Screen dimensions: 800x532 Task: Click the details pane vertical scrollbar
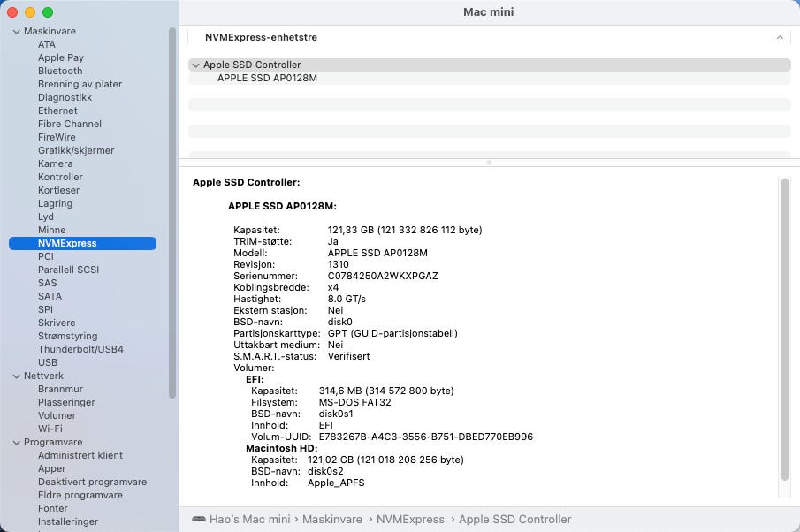[x=785, y=330]
